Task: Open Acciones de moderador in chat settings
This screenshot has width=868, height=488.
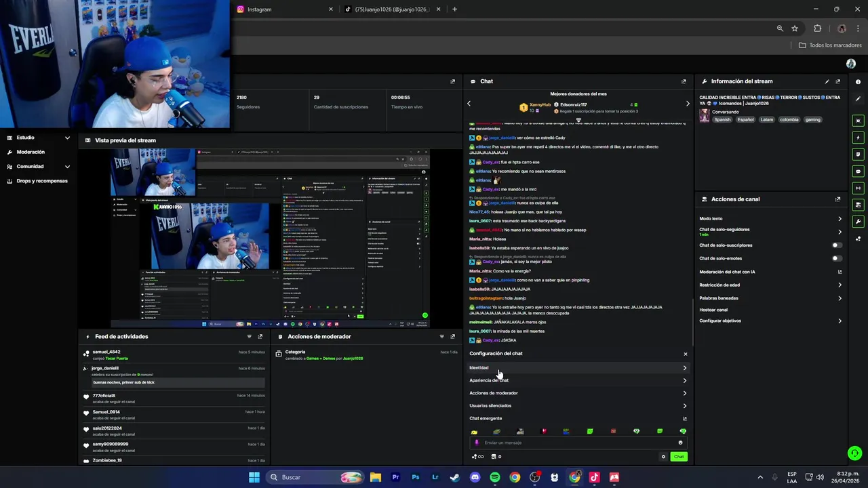Action: click(578, 393)
